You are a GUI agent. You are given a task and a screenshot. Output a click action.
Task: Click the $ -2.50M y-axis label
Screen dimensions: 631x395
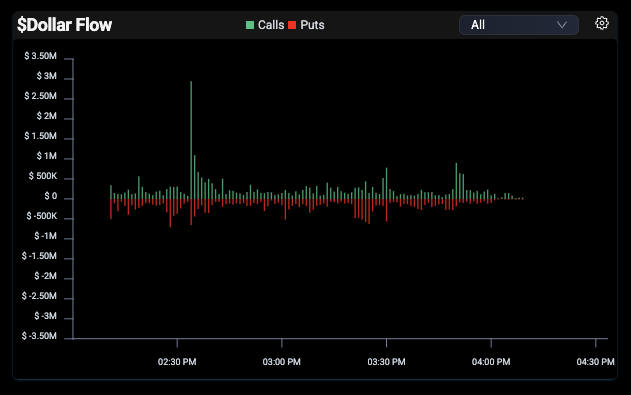point(39,296)
